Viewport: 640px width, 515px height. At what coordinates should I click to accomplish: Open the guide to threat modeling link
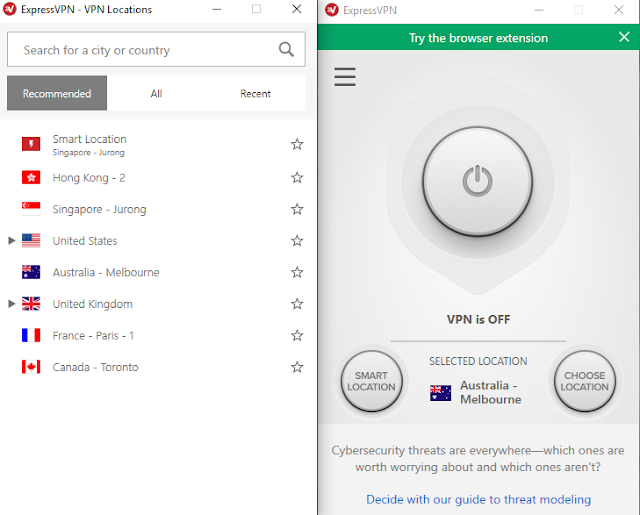click(x=478, y=499)
